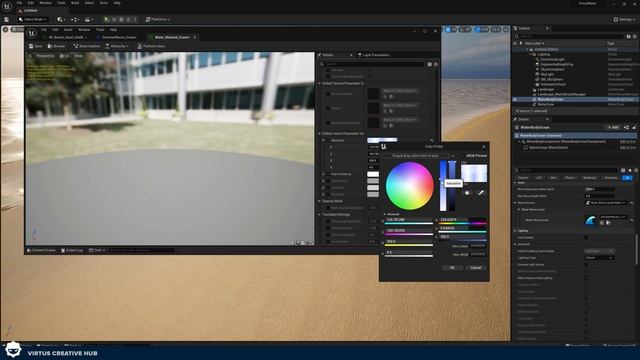640x360 pixels.
Task: Select Landscape in the Outliner
Action: (546, 89)
